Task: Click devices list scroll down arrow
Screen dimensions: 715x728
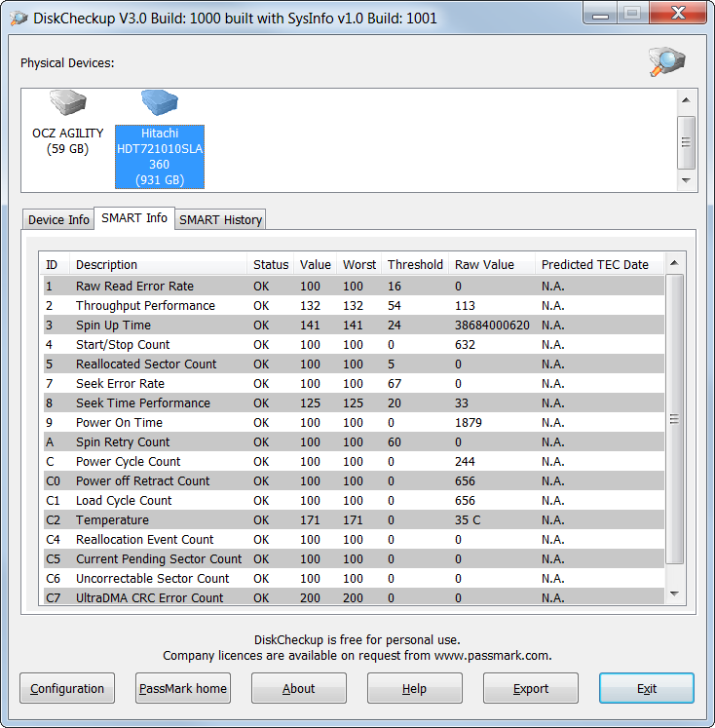Action: (686, 180)
